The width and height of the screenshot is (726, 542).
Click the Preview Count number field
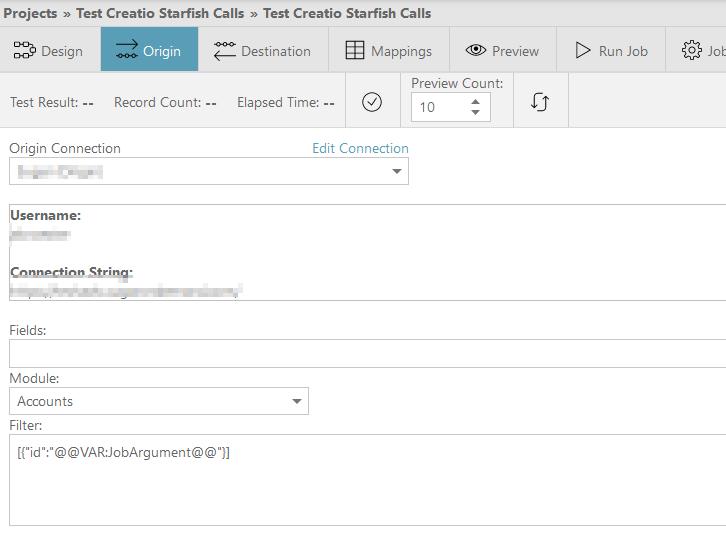[438, 107]
